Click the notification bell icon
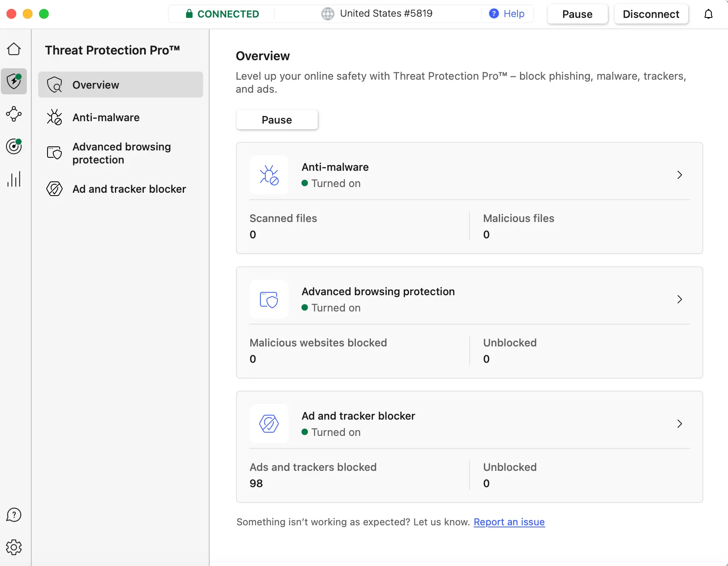 pos(708,14)
